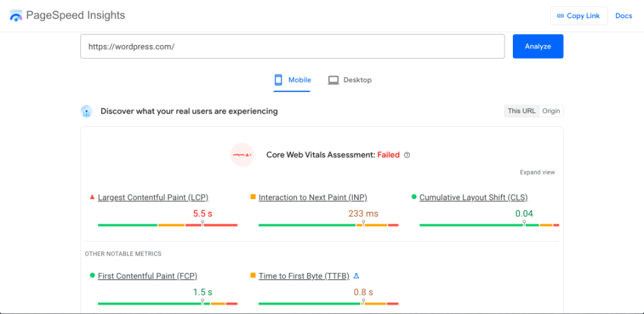This screenshot has height=314, width=644.
Task: Select the desktop monitor icon
Action: [x=333, y=80]
